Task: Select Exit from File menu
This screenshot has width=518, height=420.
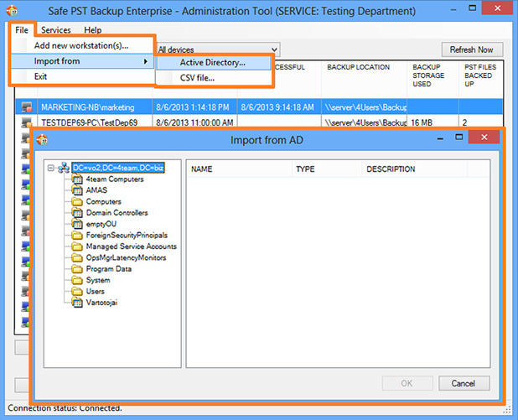Action: (83, 76)
